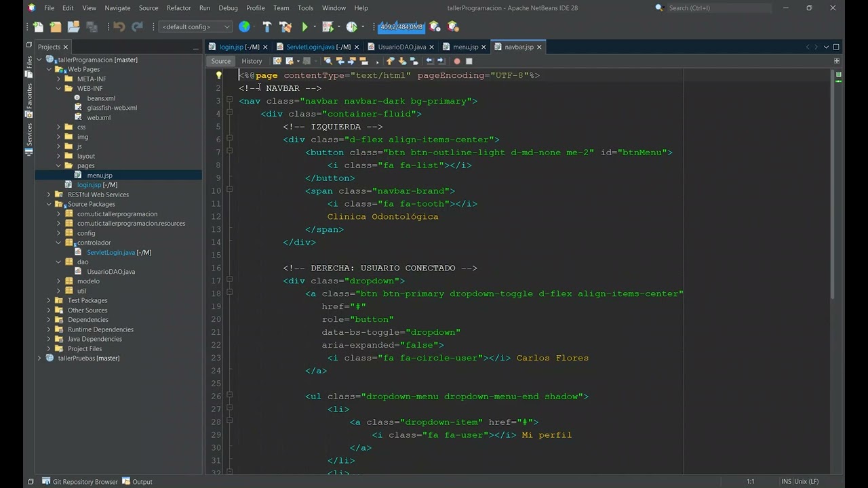
Task: Close the navbar.jsp tab
Action: (x=539, y=47)
